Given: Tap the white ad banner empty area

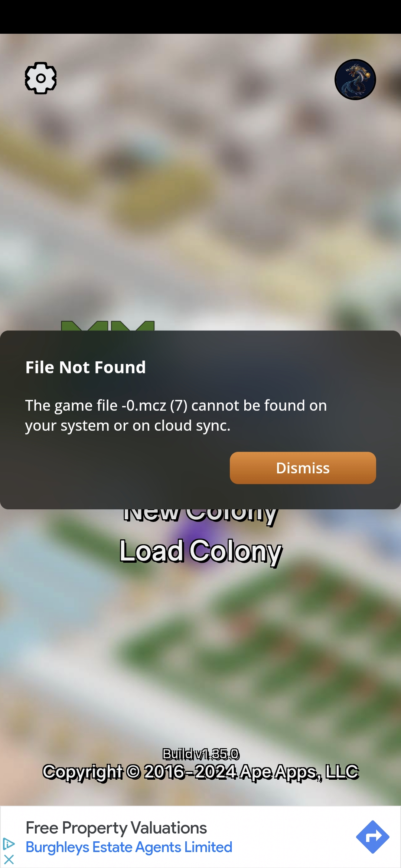Looking at the screenshot, I should click(293, 837).
